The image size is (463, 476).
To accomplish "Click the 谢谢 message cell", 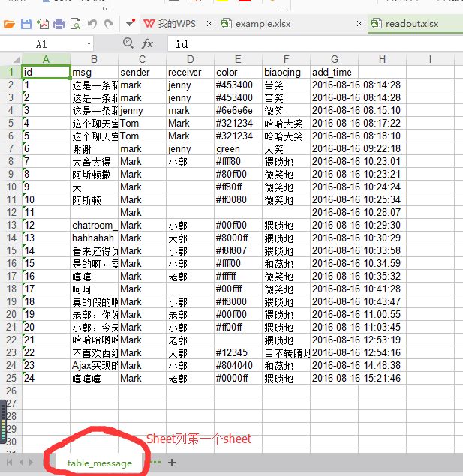I will [x=95, y=148].
